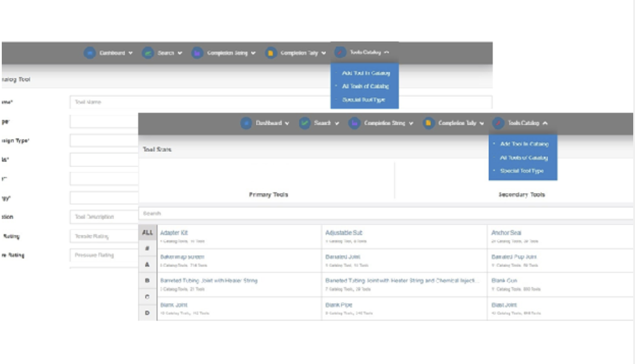This screenshot has width=635, height=364.
Task: Click the Dashboard icon in the upper navbar
Action: click(90, 53)
